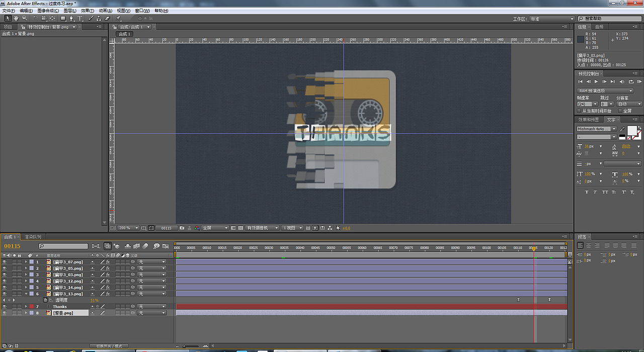Click the 切换开关 / 模式 button
This screenshot has width=644, height=352.
coord(109,346)
